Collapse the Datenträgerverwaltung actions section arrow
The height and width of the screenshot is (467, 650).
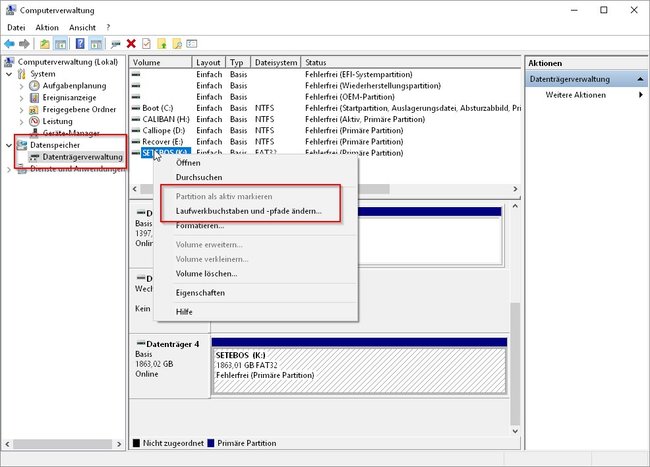tap(640, 79)
